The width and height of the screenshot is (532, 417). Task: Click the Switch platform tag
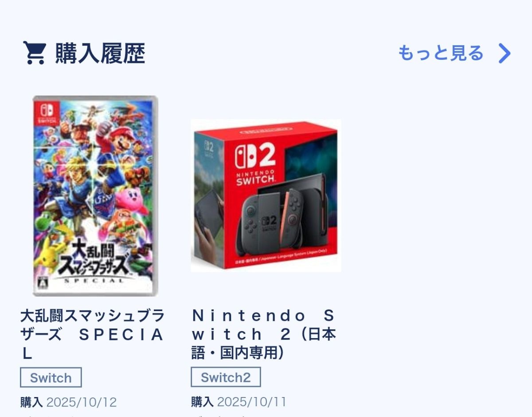51,378
